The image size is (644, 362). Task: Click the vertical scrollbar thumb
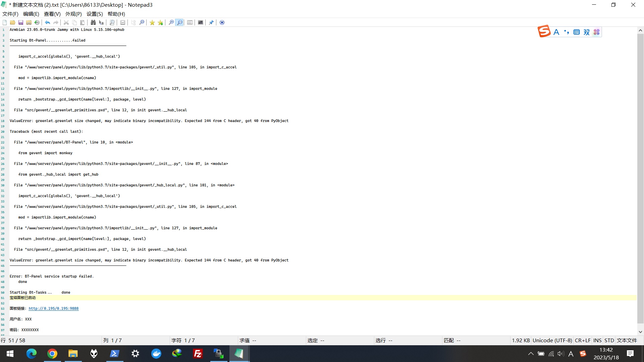(x=640, y=178)
